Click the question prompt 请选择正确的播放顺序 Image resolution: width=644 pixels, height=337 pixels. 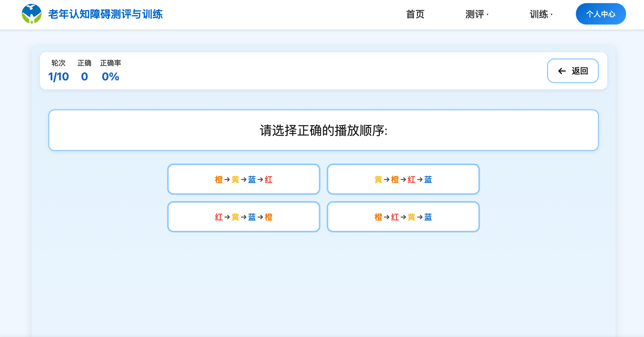tap(323, 130)
